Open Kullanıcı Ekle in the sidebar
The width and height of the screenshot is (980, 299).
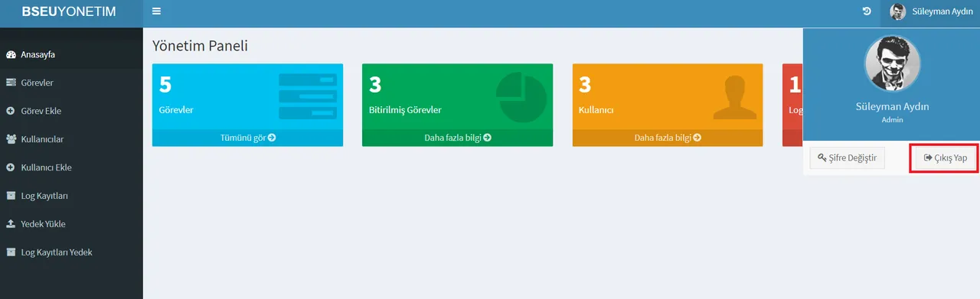[71, 167]
